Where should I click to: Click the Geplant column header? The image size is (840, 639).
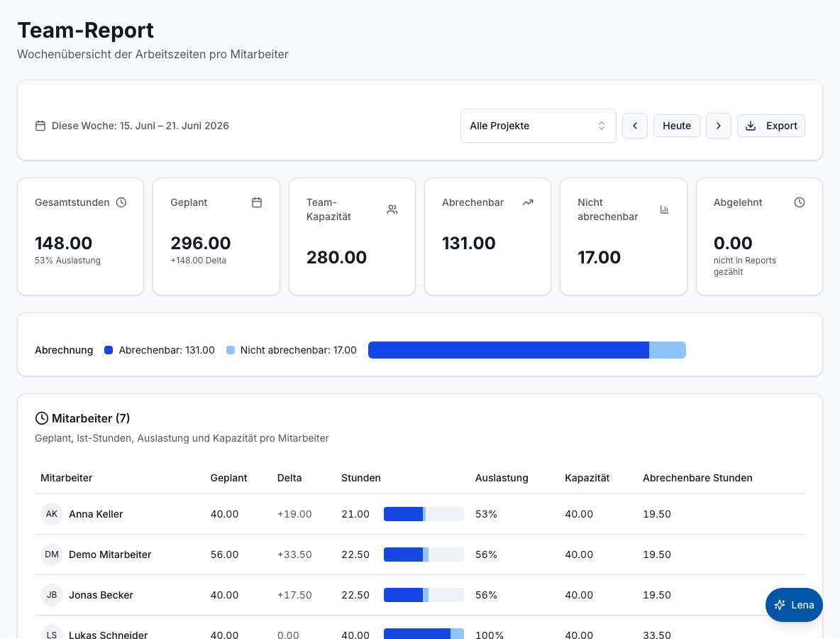[x=228, y=478]
